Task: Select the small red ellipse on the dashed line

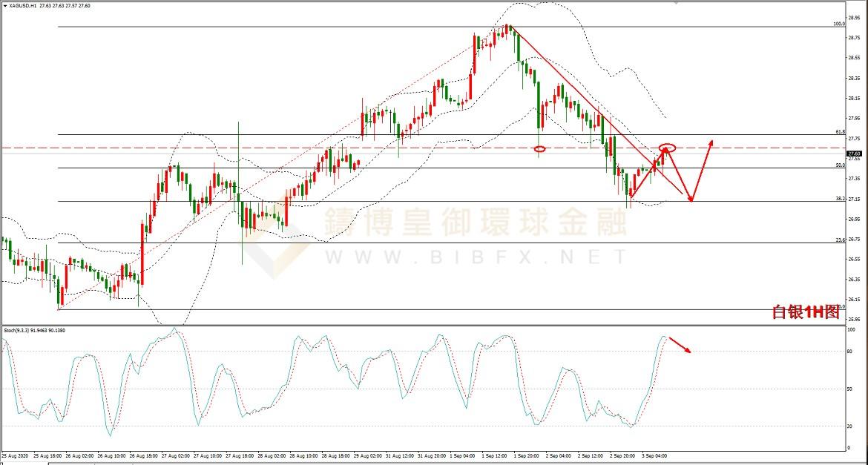Action: 539,149
